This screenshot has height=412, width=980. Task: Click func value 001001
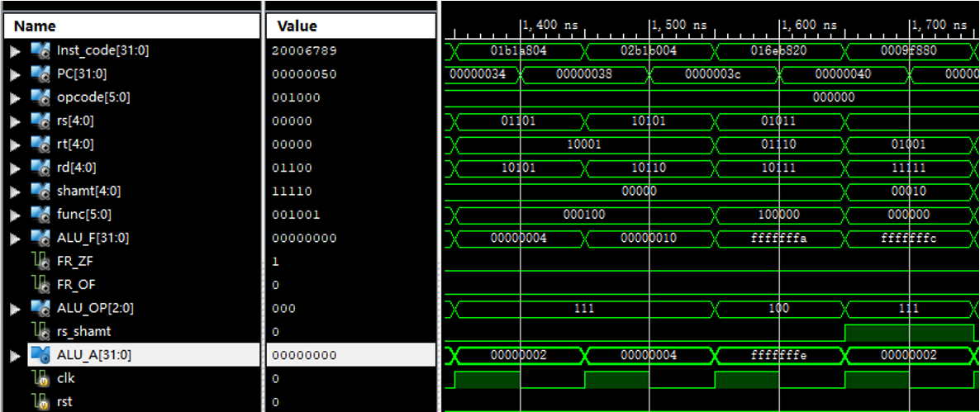297,215
